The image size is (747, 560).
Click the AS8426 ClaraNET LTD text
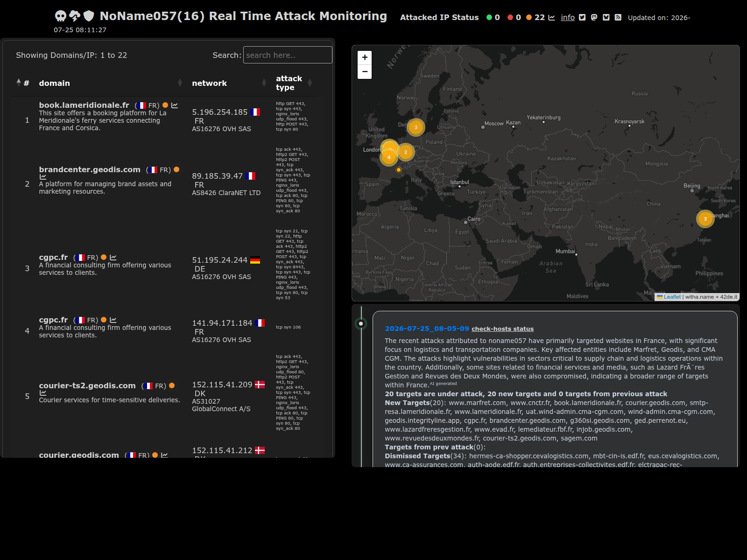[x=226, y=193]
